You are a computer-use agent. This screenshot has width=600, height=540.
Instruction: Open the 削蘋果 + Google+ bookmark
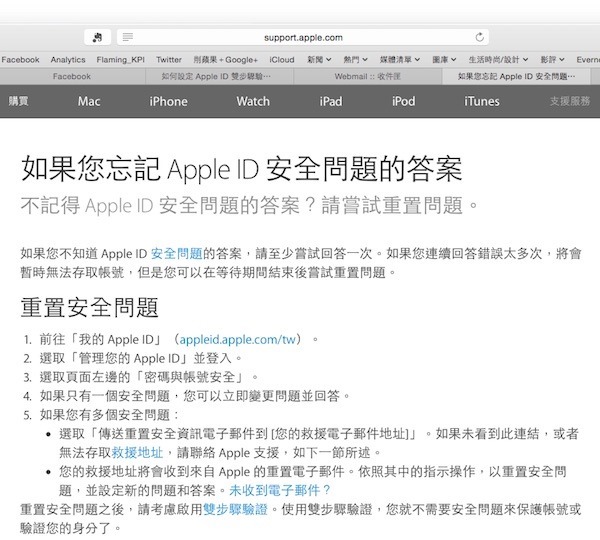coord(225,60)
